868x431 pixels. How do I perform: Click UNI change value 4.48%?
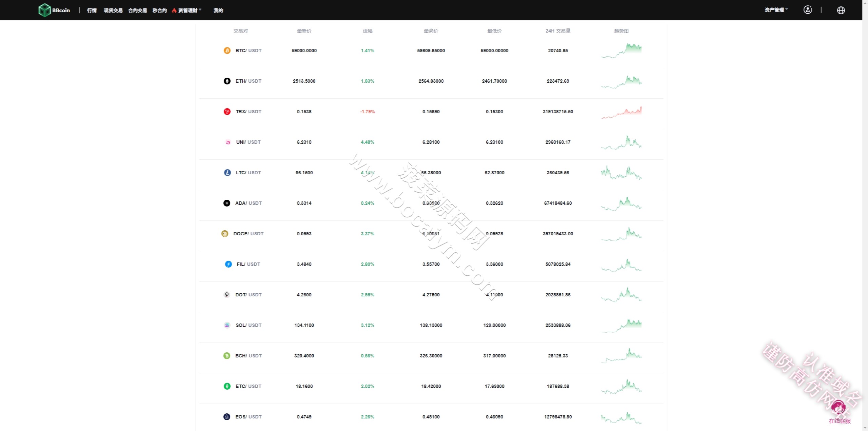click(368, 142)
